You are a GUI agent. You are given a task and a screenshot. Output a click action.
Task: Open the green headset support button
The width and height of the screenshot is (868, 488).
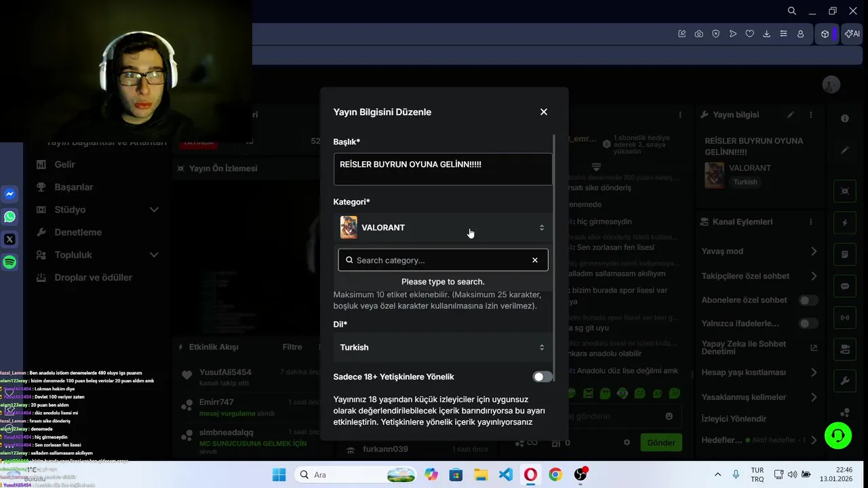(838, 436)
